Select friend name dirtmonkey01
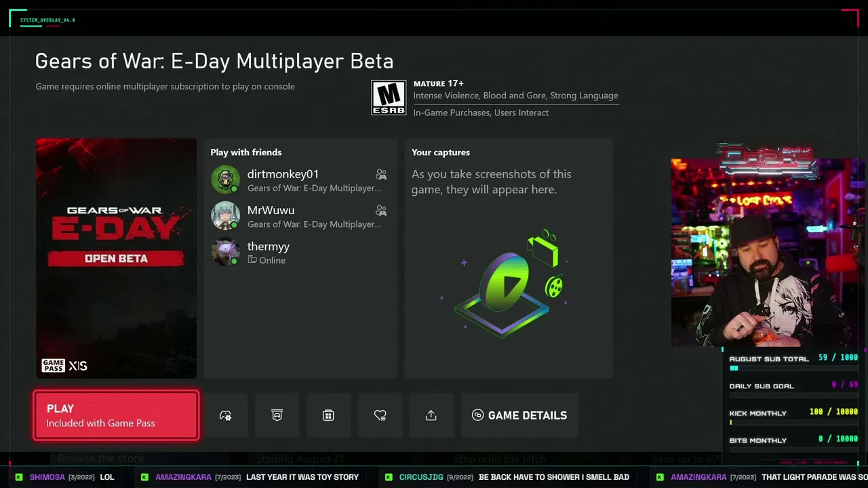Viewport: 868px width, 488px height. (x=283, y=174)
